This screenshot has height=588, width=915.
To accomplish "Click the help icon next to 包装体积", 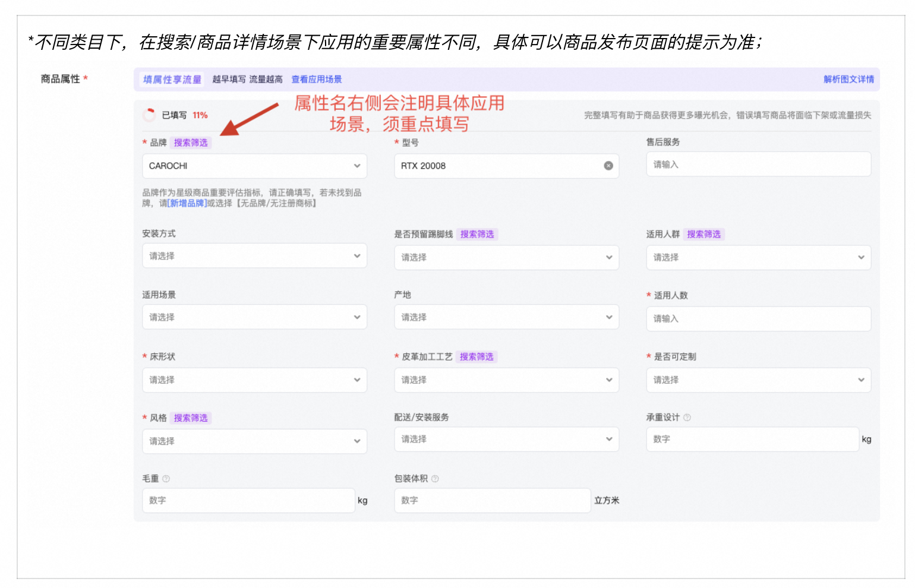I will (x=435, y=479).
